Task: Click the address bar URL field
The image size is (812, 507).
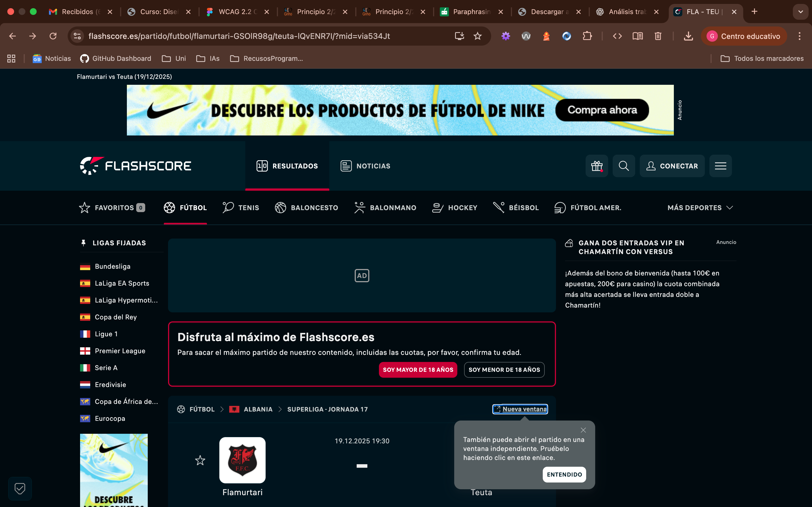Action: click(x=239, y=36)
